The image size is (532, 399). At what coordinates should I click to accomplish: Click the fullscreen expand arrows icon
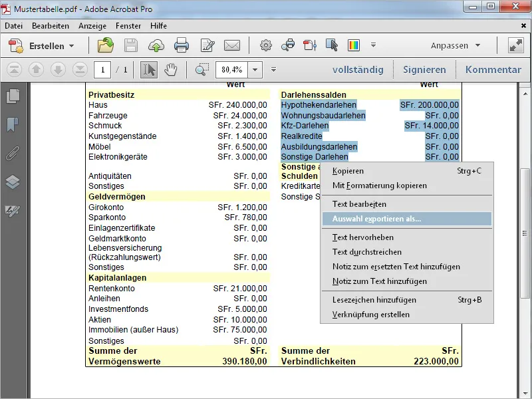[x=516, y=45]
